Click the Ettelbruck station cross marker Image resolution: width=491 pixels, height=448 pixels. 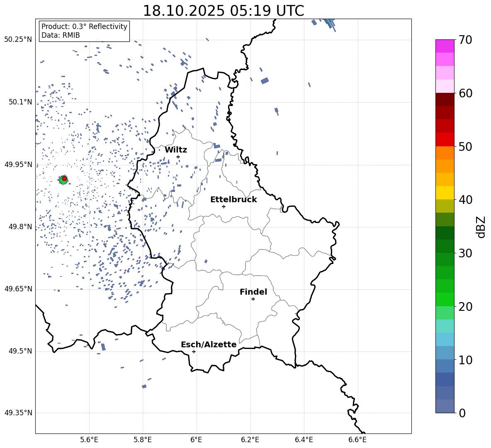coord(224,206)
